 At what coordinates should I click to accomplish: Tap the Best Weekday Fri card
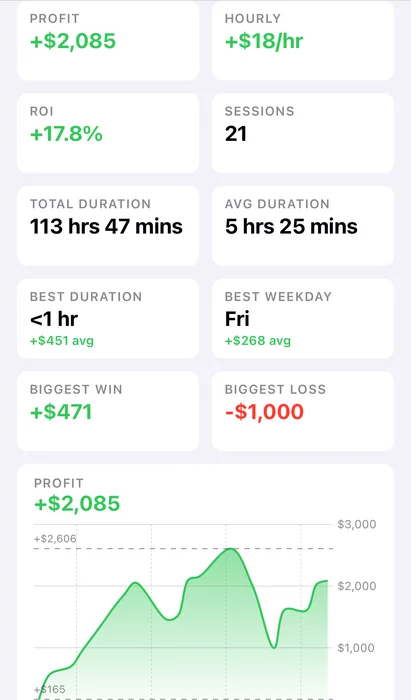point(303,319)
